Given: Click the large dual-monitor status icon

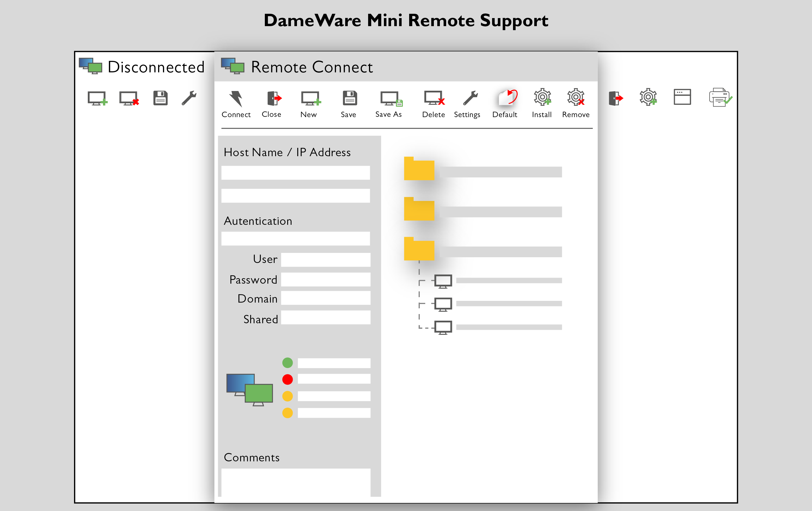Looking at the screenshot, I should pyautogui.click(x=250, y=390).
